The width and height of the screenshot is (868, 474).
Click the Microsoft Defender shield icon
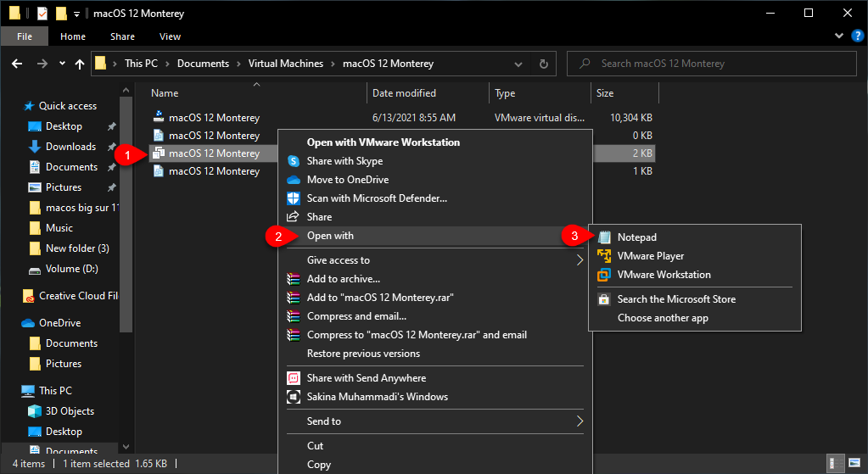click(294, 198)
